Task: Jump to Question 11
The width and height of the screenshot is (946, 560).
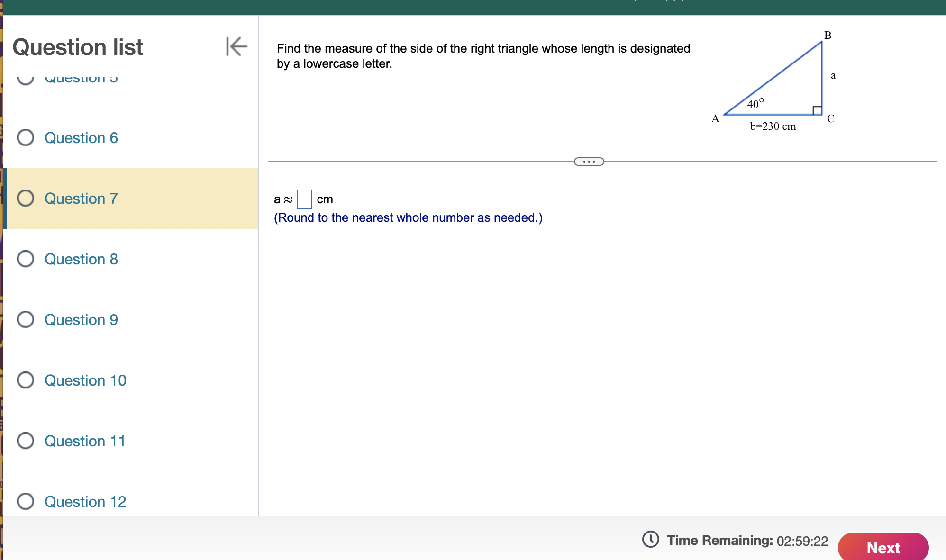Action: coord(85,441)
